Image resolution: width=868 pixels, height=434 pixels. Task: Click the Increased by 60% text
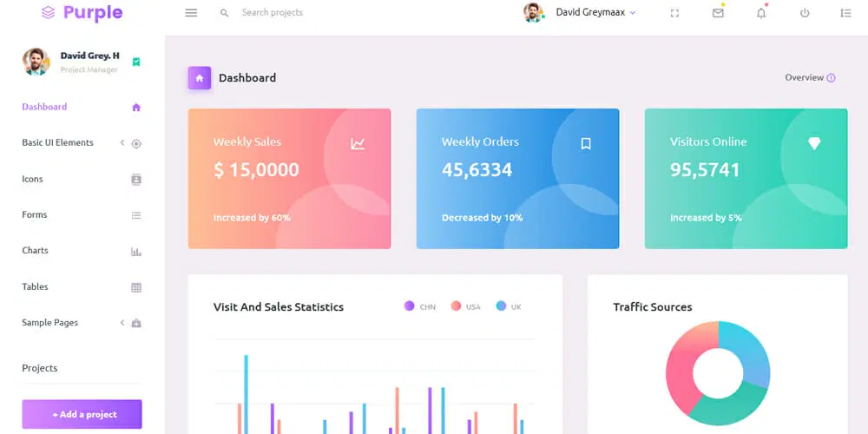tap(252, 218)
